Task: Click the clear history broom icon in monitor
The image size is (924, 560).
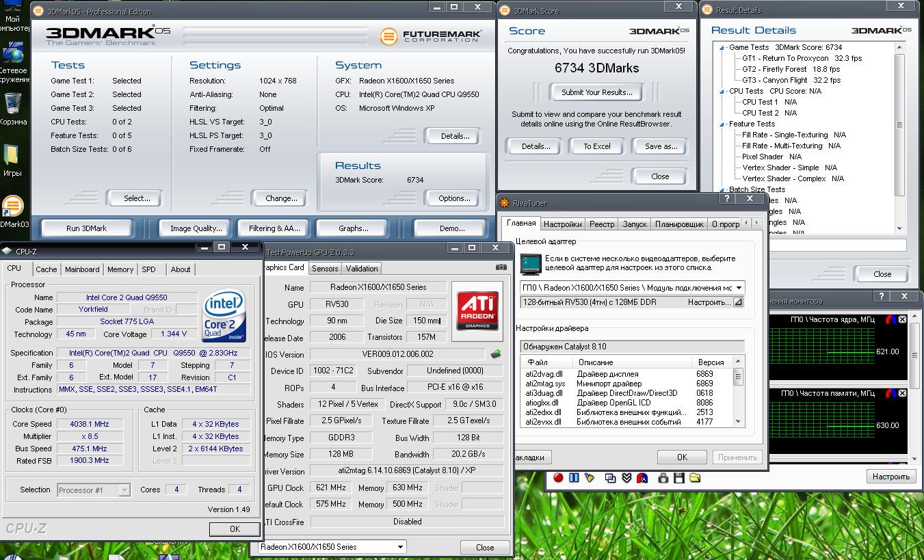Action: 590,477
